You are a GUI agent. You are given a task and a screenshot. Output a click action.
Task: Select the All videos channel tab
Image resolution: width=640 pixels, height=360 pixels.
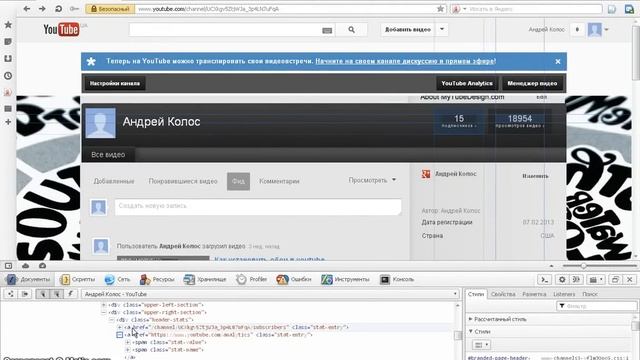click(x=108, y=155)
